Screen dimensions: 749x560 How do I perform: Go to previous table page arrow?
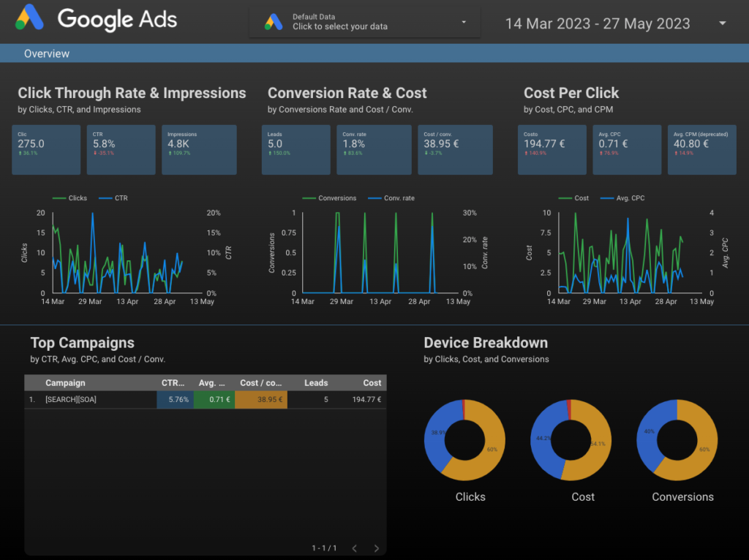tap(355, 548)
